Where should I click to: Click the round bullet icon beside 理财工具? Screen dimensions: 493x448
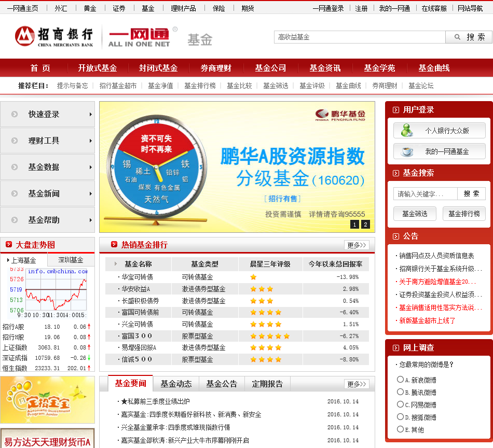pyautogui.click(x=15, y=141)
